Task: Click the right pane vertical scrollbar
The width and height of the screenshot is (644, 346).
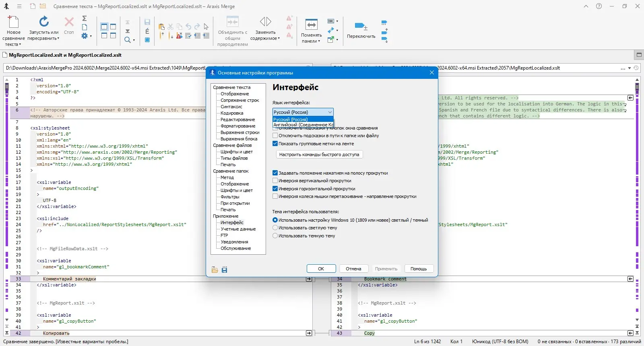Action: 637,201
